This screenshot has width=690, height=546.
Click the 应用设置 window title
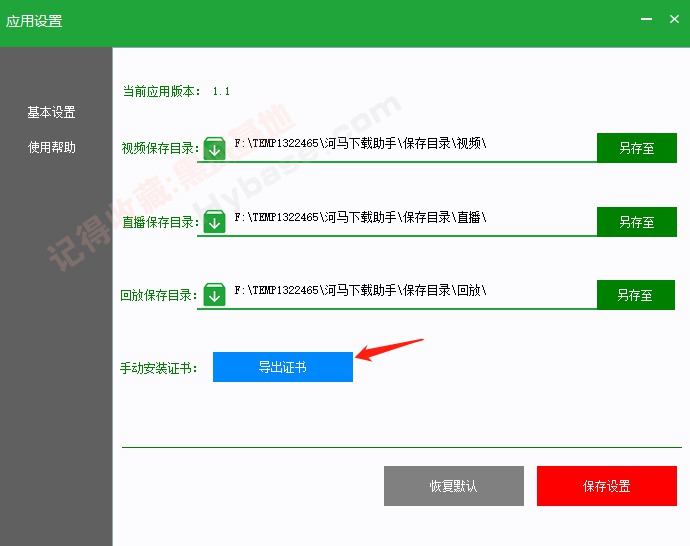[34, 21]
